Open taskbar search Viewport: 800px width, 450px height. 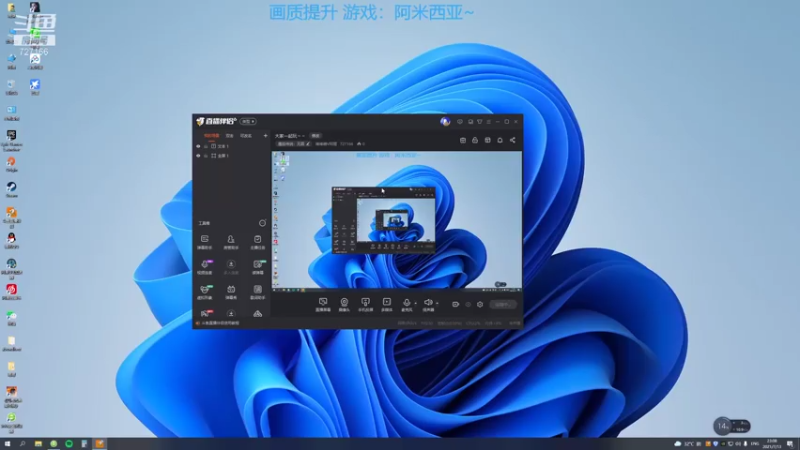[x=22, y=444]
